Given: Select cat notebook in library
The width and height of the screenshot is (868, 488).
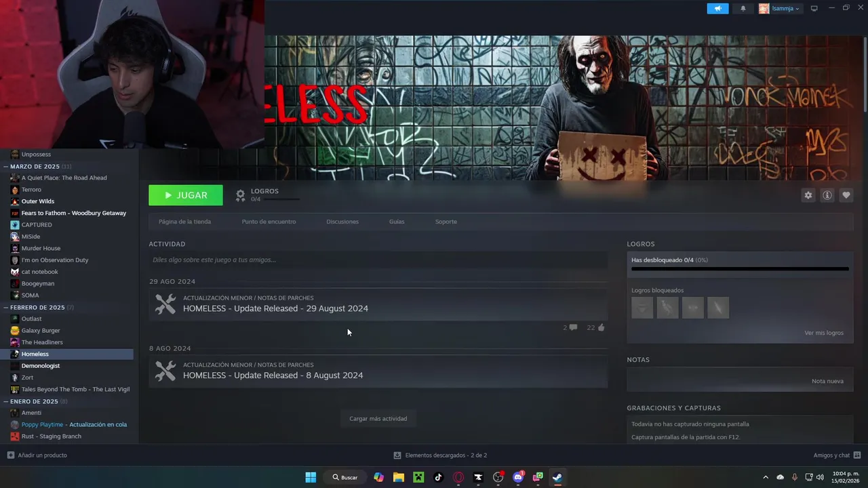Looking at the screenshot, I should pos(39,272).
